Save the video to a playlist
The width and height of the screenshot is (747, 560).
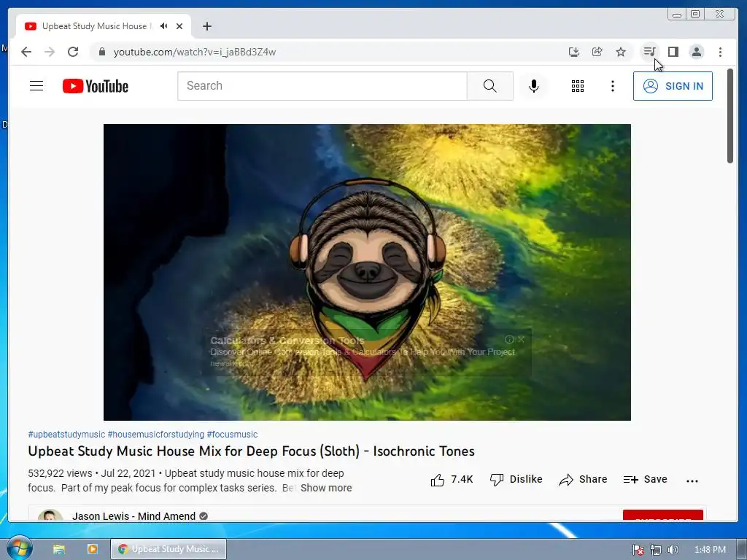645,480
